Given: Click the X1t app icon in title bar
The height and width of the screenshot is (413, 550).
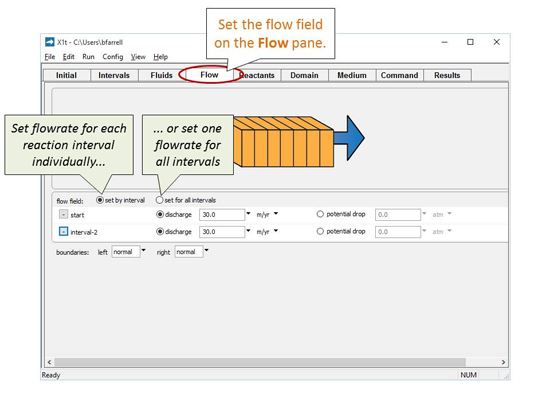Looking at the screenshot, I should point(50,42).
